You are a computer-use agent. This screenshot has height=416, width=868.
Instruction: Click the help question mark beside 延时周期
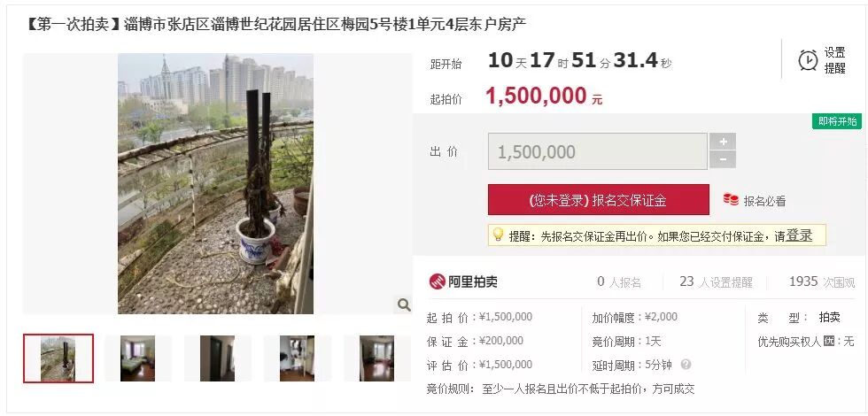(686, 365)
